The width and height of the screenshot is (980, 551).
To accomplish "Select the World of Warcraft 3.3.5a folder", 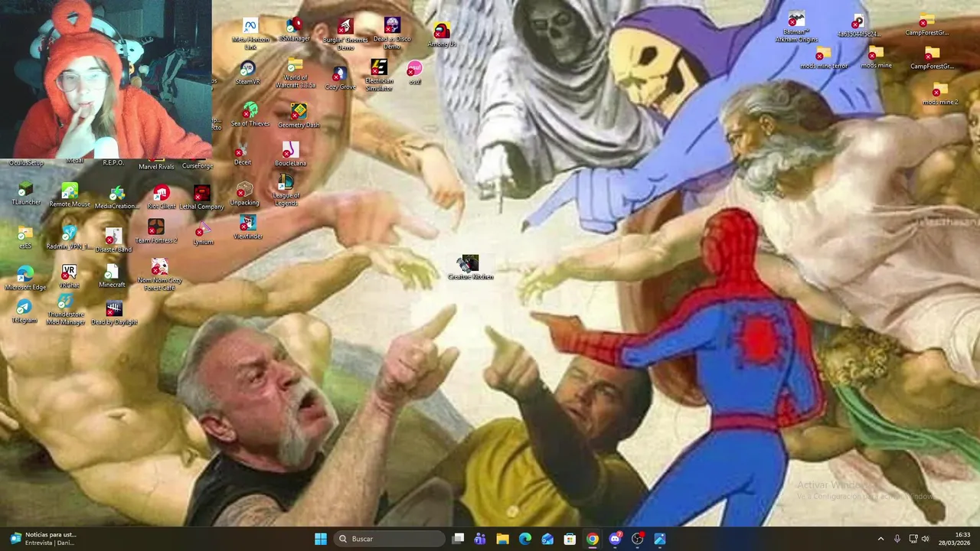I will point(296,73).
